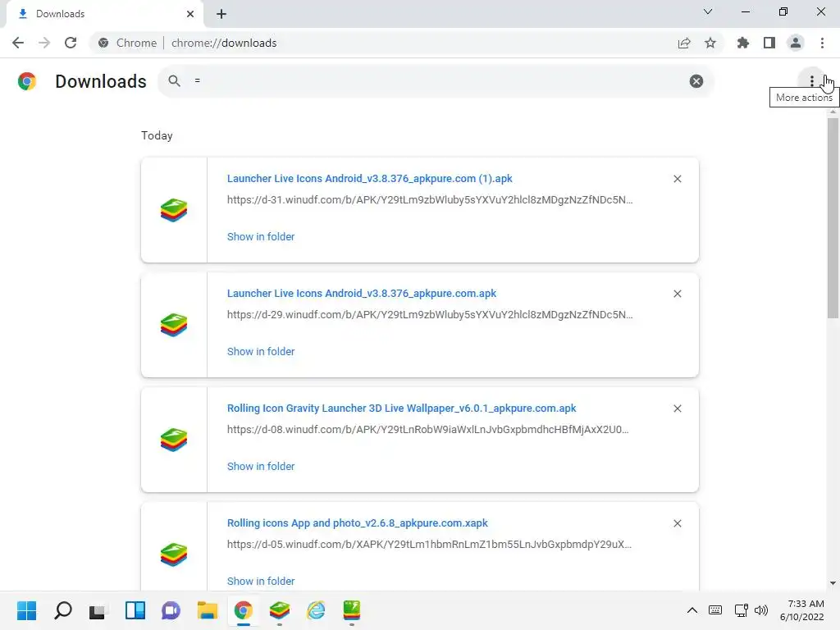Click the downloads page vertical scrollbar
The height and width of the screenshot is (630, 840).
(x=833, y=217)
